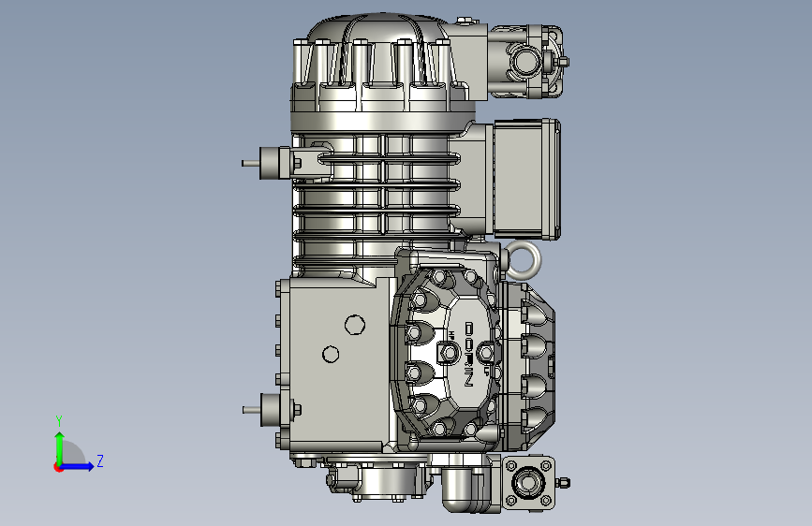Click the green Y axis arrow of triad
This screenshot has width=812, height=526.
click(x=60, y=447)
